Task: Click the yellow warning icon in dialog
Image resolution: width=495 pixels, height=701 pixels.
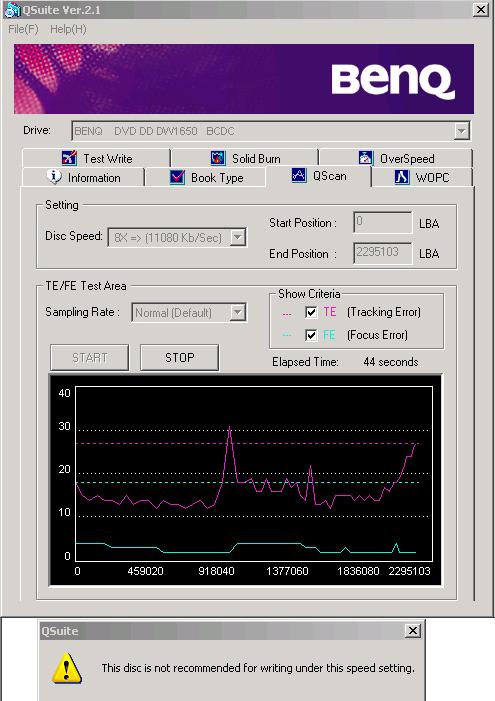Action: click(67, 667)
